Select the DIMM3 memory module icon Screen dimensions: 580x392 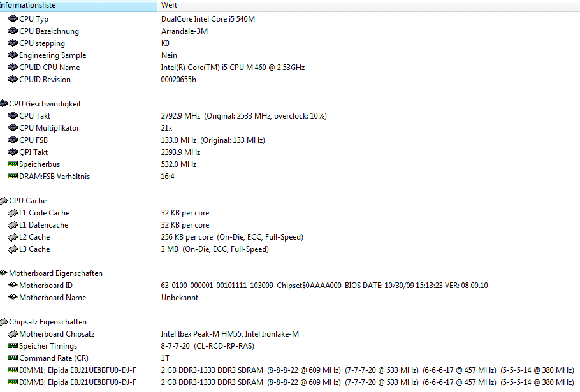(x=13, y=382)
